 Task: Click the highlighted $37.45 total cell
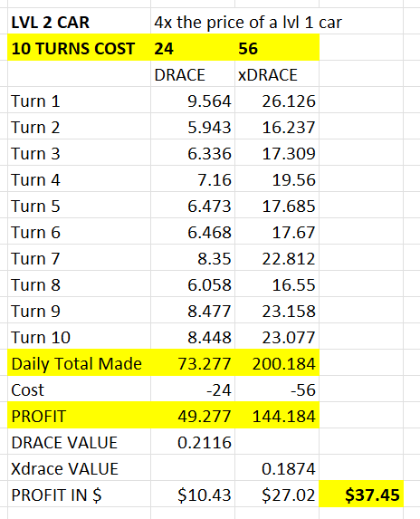[361, 495]
